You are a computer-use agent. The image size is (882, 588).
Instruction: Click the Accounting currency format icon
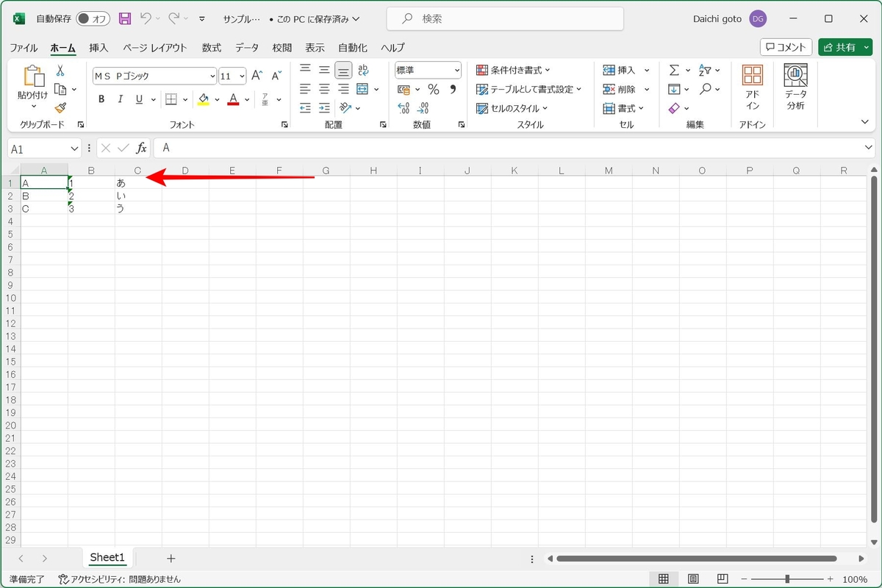tap(404, 89)
